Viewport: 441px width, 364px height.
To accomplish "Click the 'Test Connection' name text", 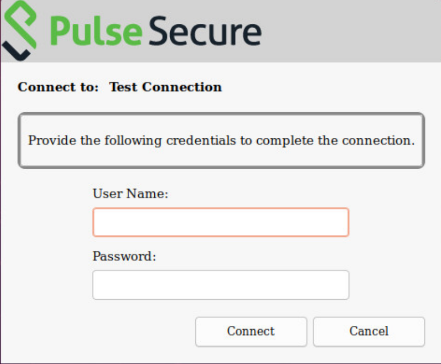I will (x=165, y=87).
